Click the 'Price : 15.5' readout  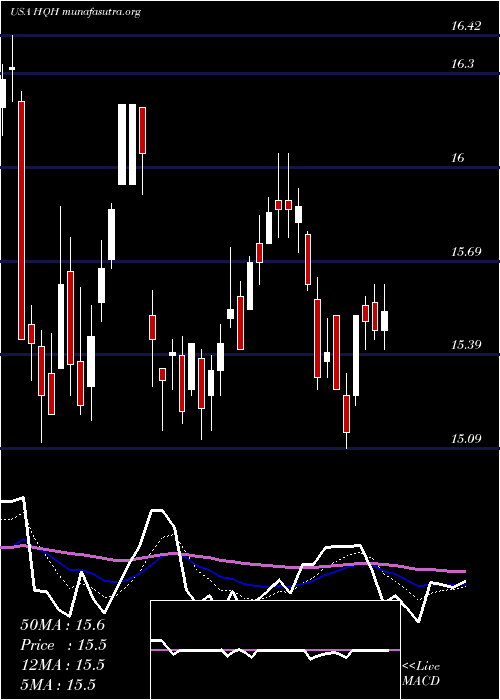pyautogui.click(x=64, y=645)
